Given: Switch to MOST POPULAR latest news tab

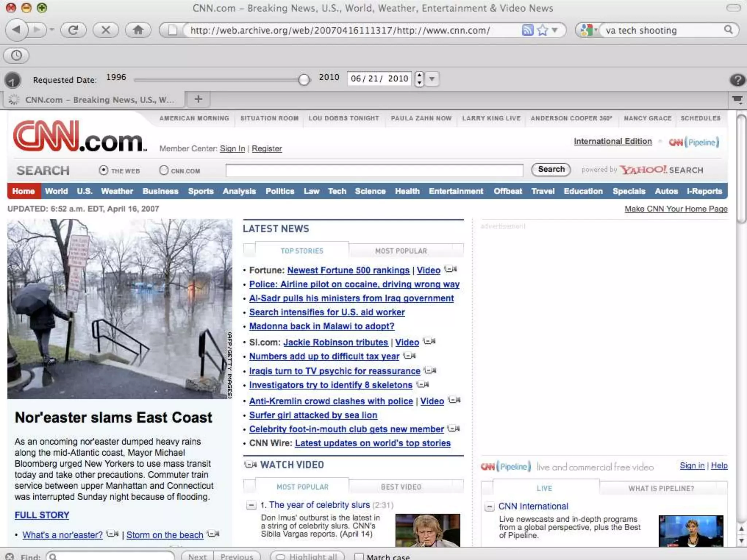Looking at the screenshot, I should (400, 251).
